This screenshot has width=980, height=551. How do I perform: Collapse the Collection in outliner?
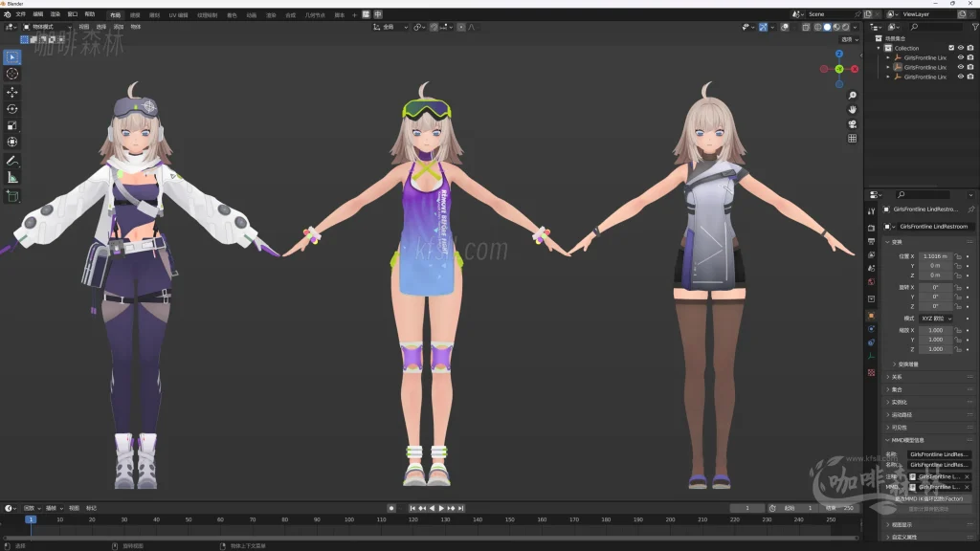(879, 48)
